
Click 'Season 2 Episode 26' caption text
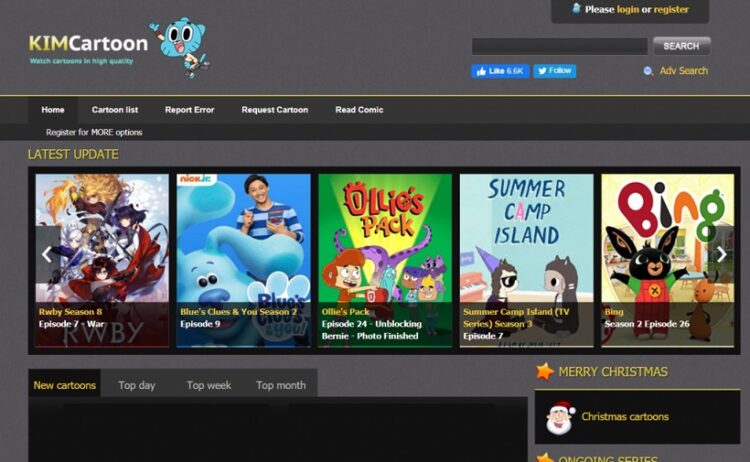click(x=647, y=324)
